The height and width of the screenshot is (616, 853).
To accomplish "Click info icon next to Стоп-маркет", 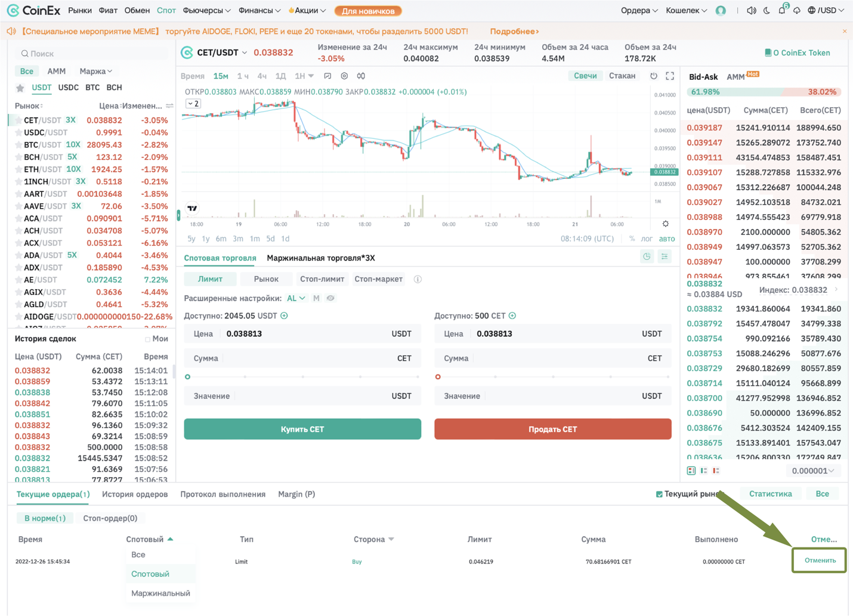I will (x=418, y=279).
